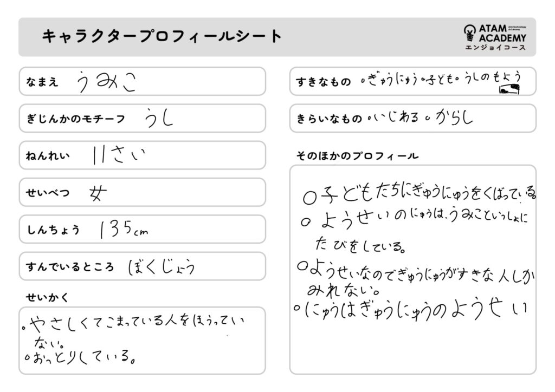Viewport: 555px width, 392px height.
Task: Click the ぎじんかのモチーフ field with うし
Action: tap(142, 118)
